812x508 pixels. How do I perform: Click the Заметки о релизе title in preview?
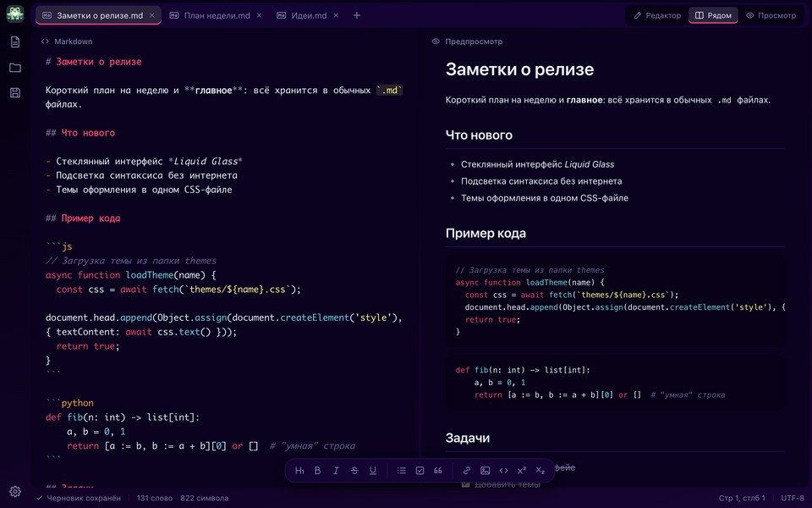(x=519, y=69)
